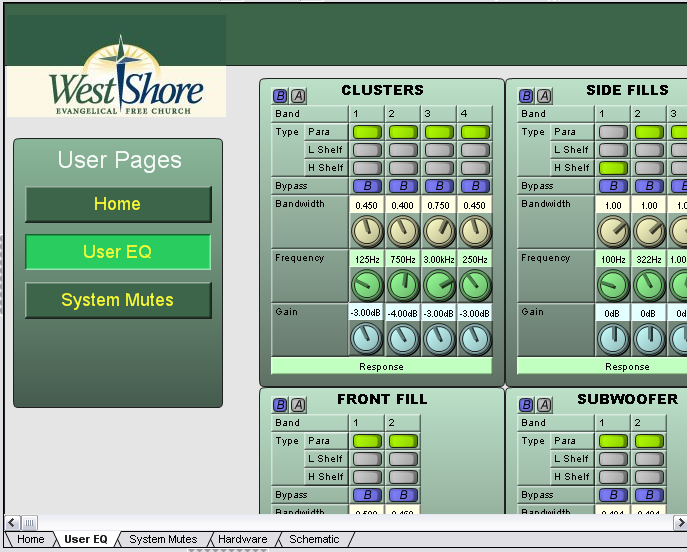Select H Shelf type for SIDE FILLS band 1
Image resolution: width=687 pixels, height=552 pixels.
pos(613,168)
